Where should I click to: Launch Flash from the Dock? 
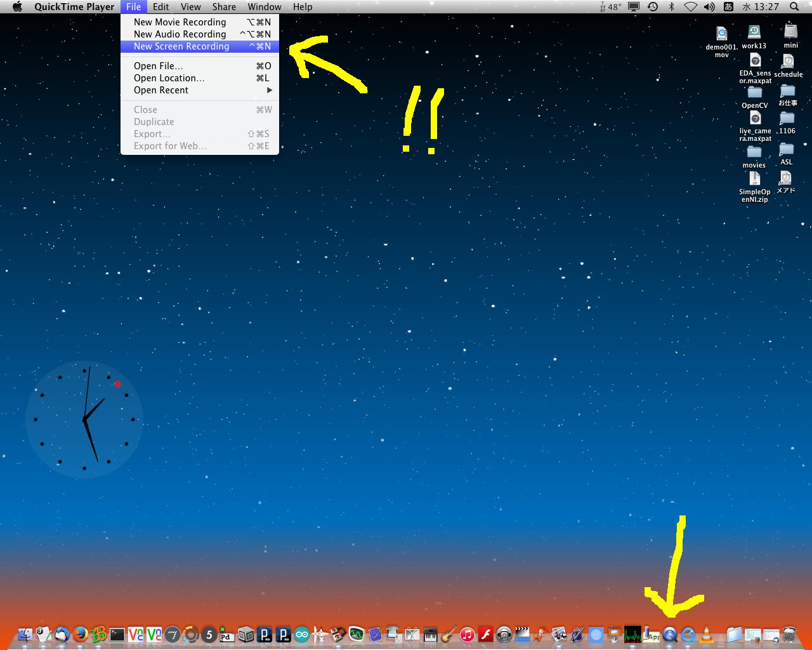pyautogui.click(x=485, y=634)
